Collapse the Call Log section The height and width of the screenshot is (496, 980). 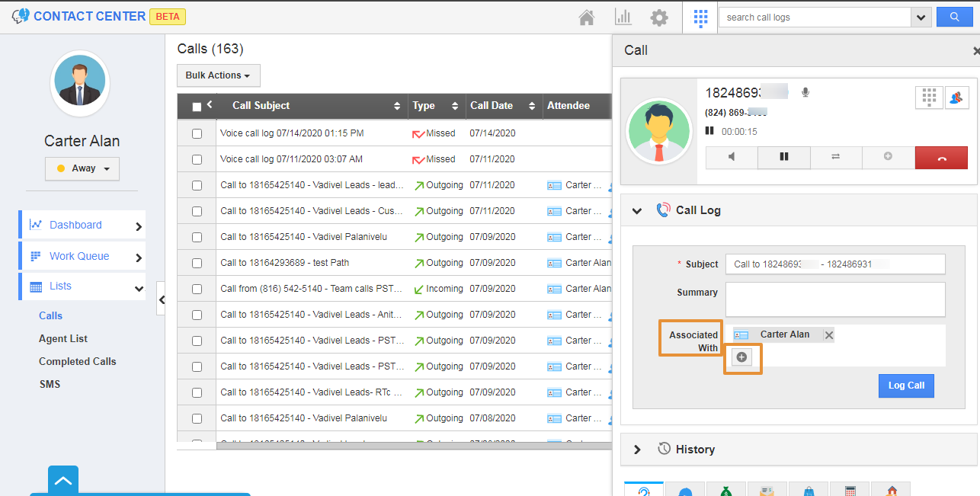pyautogui.click(x=637, y=210)
